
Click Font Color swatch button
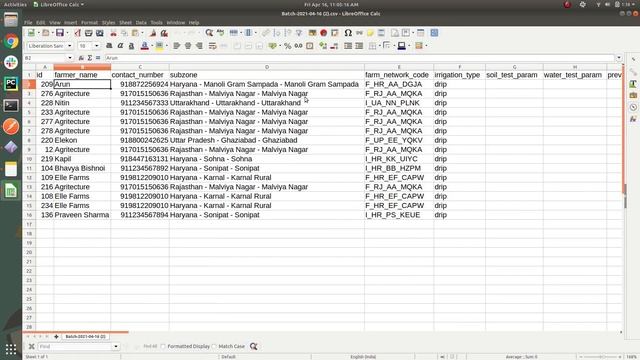click(144, 46)
